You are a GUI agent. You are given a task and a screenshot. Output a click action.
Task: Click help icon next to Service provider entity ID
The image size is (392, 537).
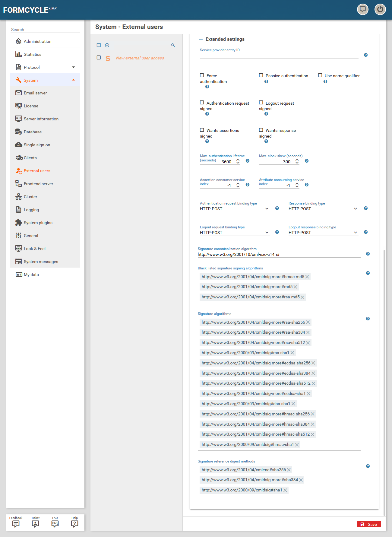tap(365, 55)
